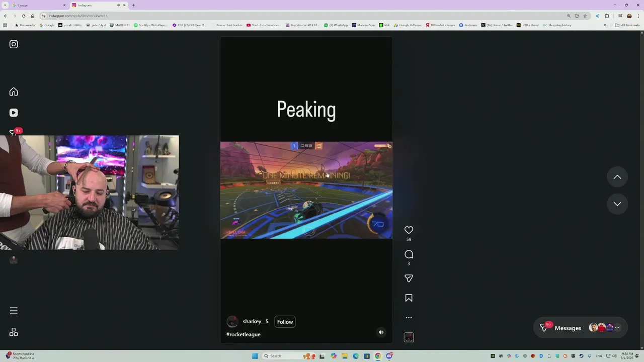Open Chrome from the taskbar
Image resolution: width=644 pixels, height=362 pixels.
(x=378, y=356)
